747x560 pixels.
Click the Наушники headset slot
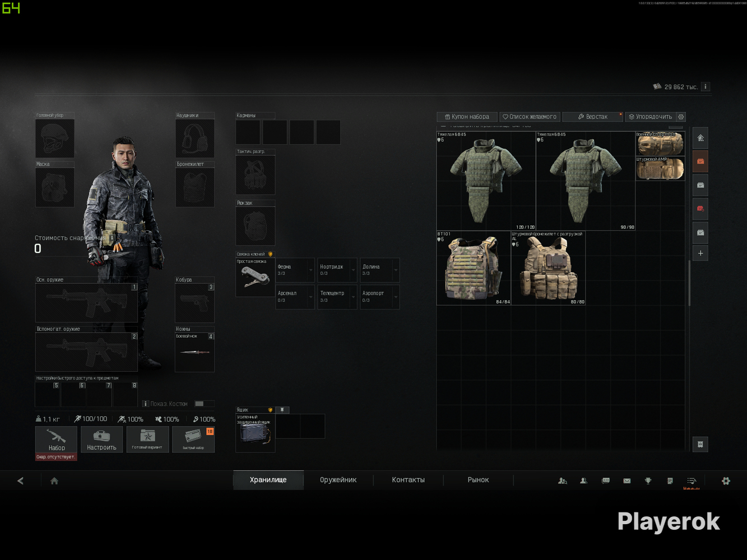point(194,138)
